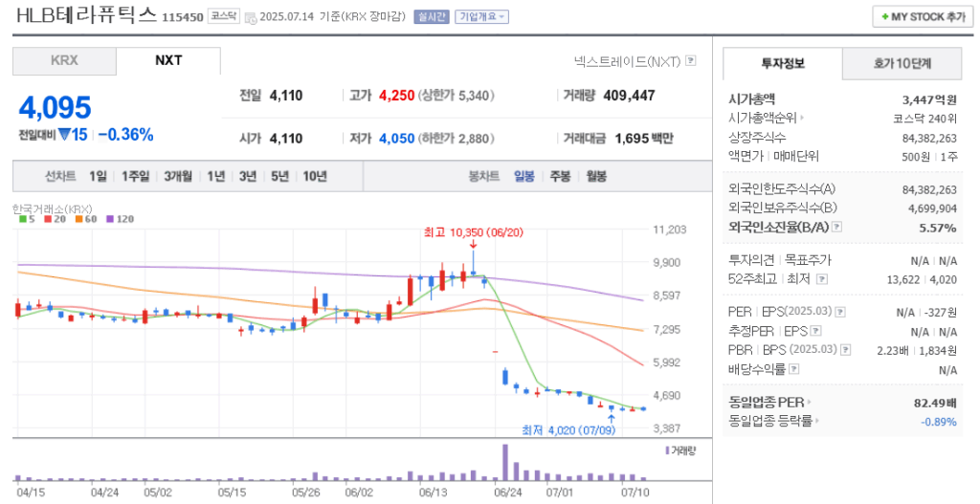Click the 거래대금 value 1,695 백만
Viewport: 980px width, 504px height.
644,138
